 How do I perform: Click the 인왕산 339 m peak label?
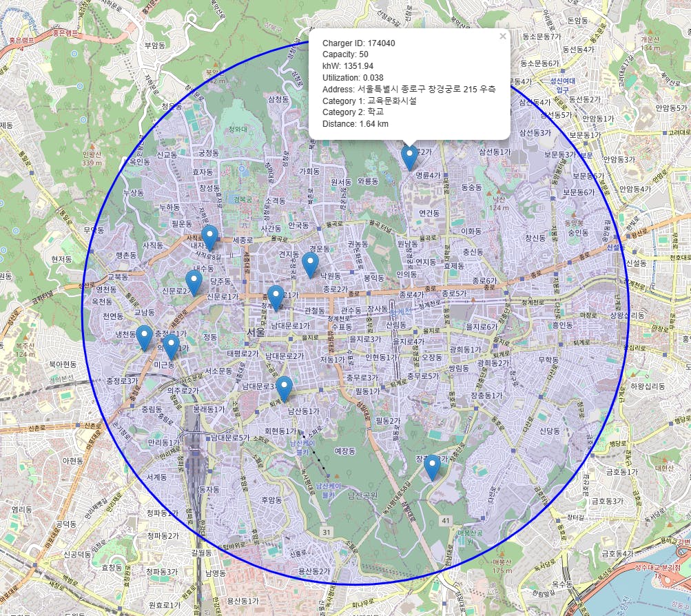tap(92, 158)
